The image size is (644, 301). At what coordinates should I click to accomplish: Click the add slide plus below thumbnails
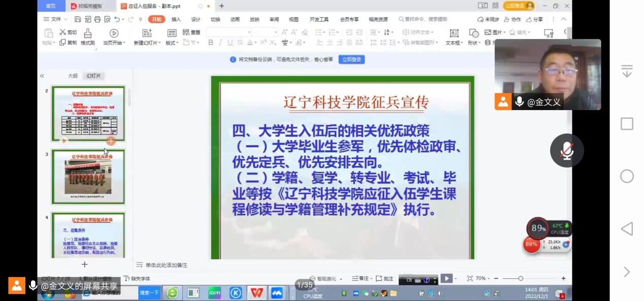pos(85,264)
